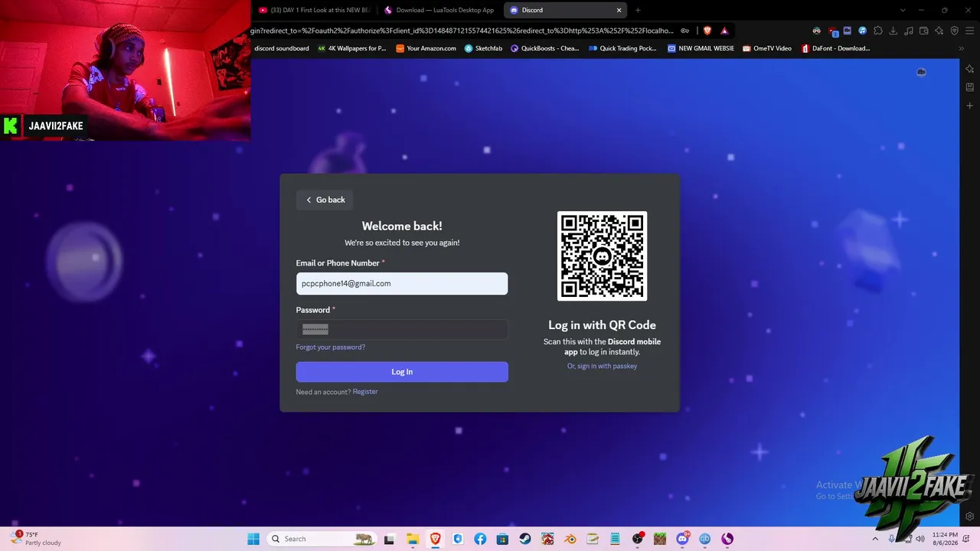
Task: Open the browser hamburger main menu
Action: click(970, 31)
